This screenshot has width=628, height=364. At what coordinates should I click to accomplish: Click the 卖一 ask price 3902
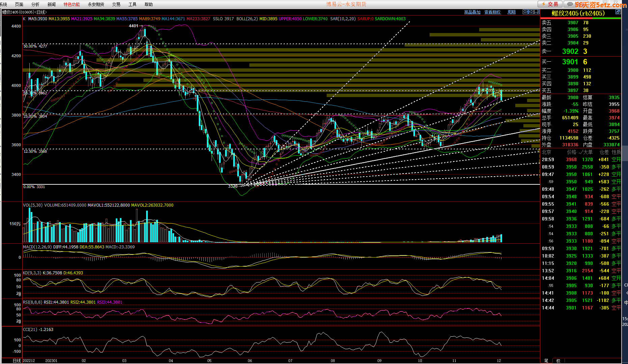pyautogui.click(x=570, y=51)
